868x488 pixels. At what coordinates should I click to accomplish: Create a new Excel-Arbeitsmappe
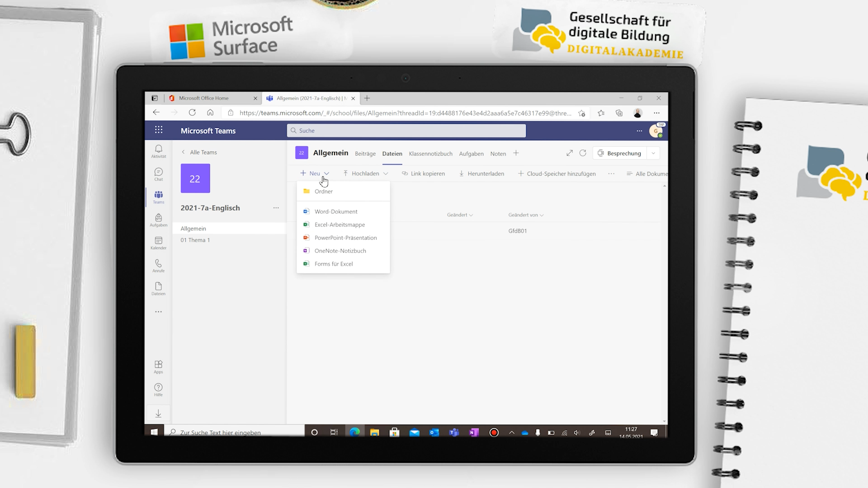pos(343,225)
